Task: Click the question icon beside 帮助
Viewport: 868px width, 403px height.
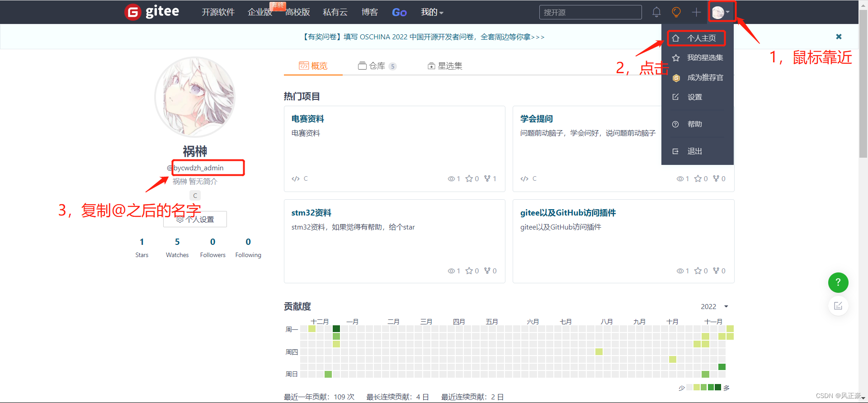Action: [675, 124]
